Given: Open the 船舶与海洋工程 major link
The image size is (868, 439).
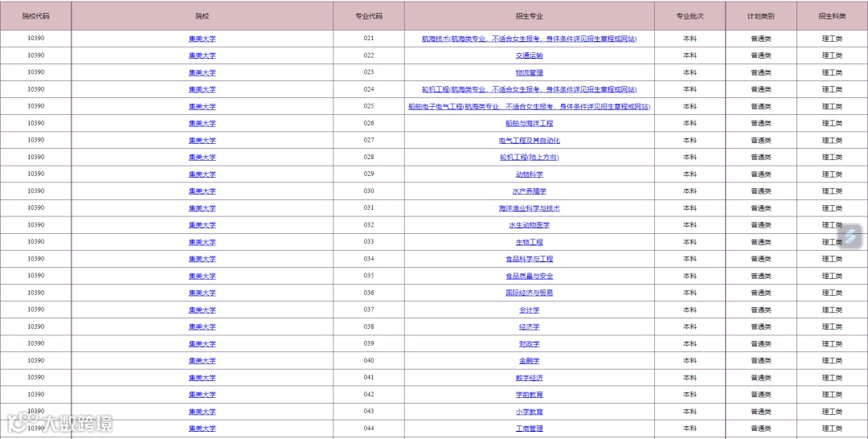Looking at the screenshot, I should tap(529, 124).
